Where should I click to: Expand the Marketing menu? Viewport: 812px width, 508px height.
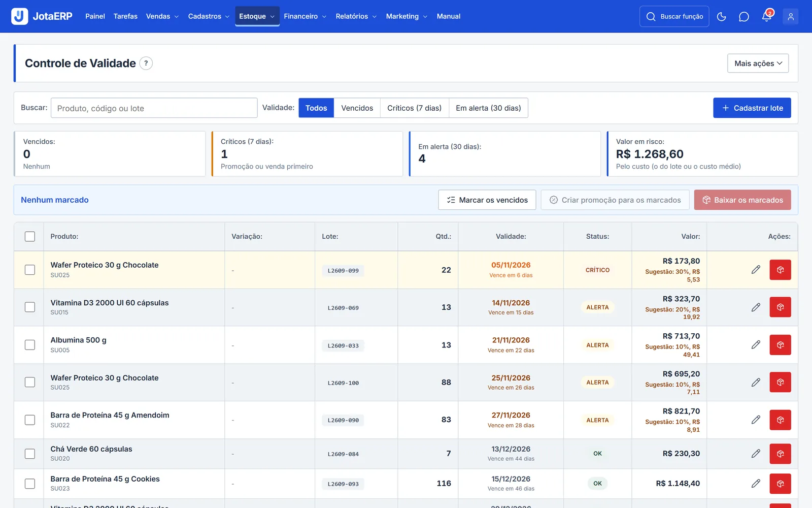tap(407, 16)
